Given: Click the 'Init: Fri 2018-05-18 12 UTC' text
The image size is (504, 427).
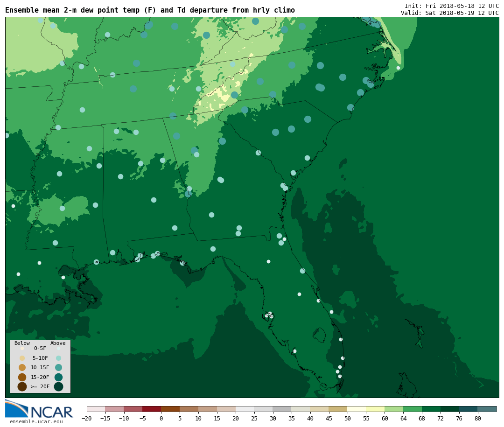Looking at the screenshot, I should 452,6.
